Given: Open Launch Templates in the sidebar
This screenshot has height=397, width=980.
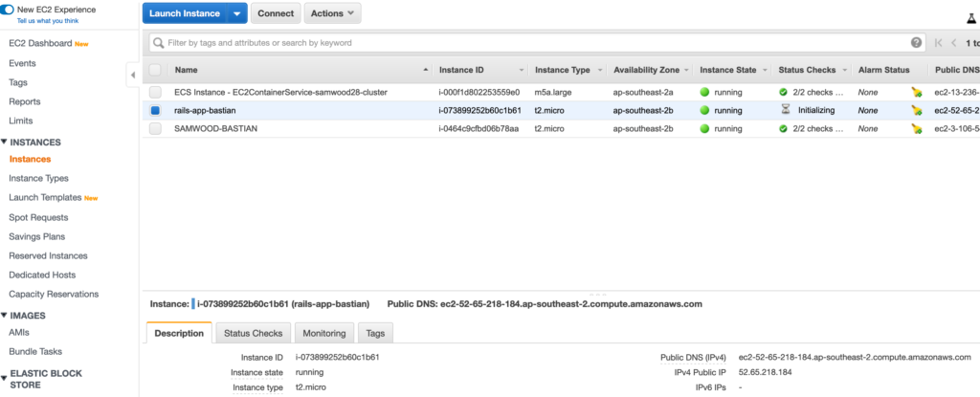Looking at the screenshot, I should pyautogui.click(x=45, y=198).
